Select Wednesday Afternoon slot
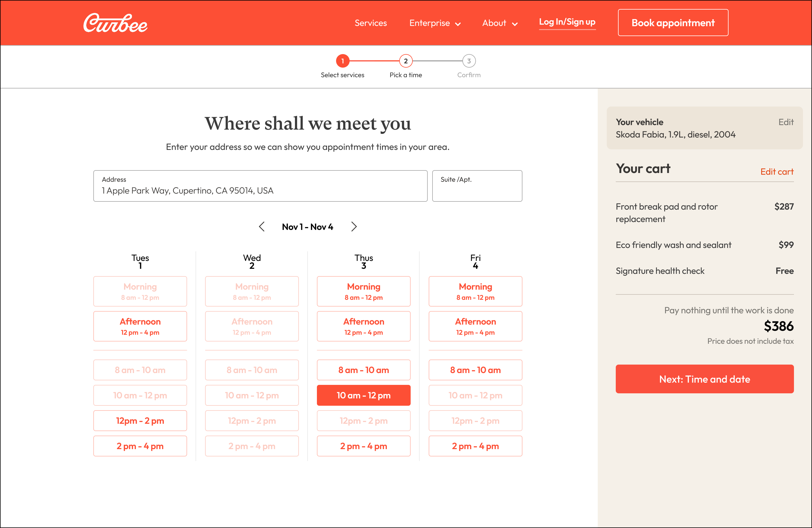This screenshot has width=812, height=528. (x=252, y=326)
